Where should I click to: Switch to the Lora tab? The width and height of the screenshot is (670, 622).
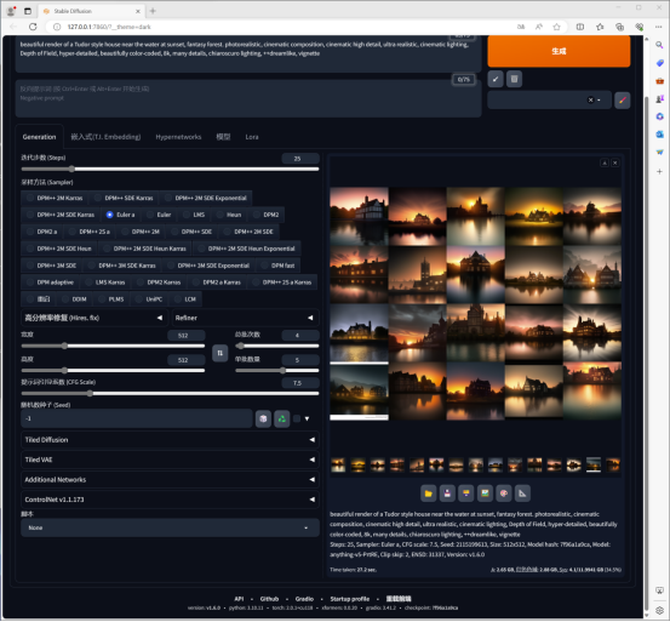pos(252,137)
